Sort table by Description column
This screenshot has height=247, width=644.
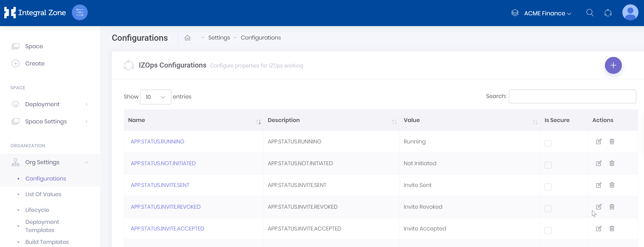(x=331, y=120)
